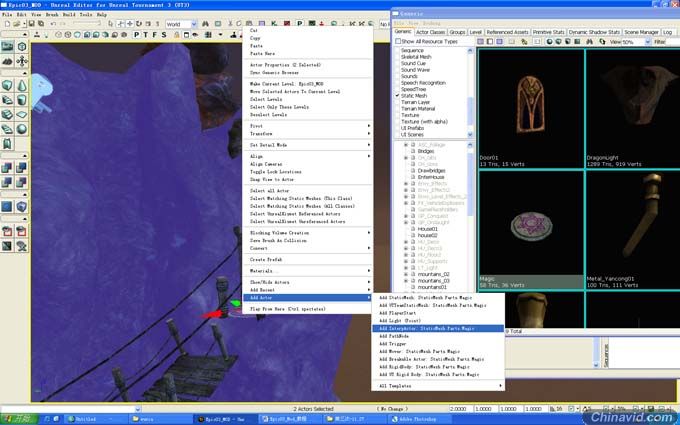This screenshot has width=680, height=425.
Task: Check Sound Cue resource type
Action: click(x=397, y=63)
